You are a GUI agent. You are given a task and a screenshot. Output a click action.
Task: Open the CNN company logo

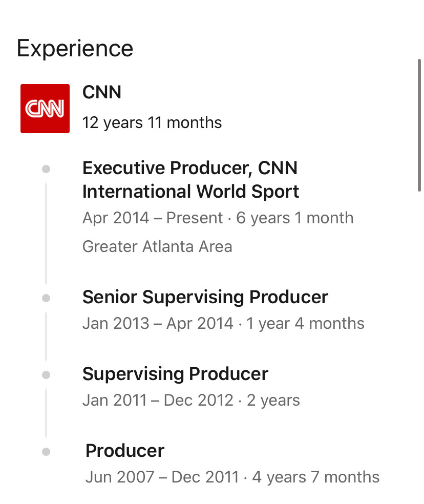point(45,109)
